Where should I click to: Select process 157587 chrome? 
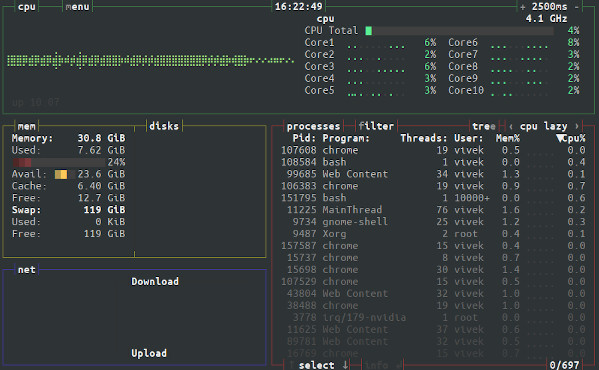(x=433, y=246)
